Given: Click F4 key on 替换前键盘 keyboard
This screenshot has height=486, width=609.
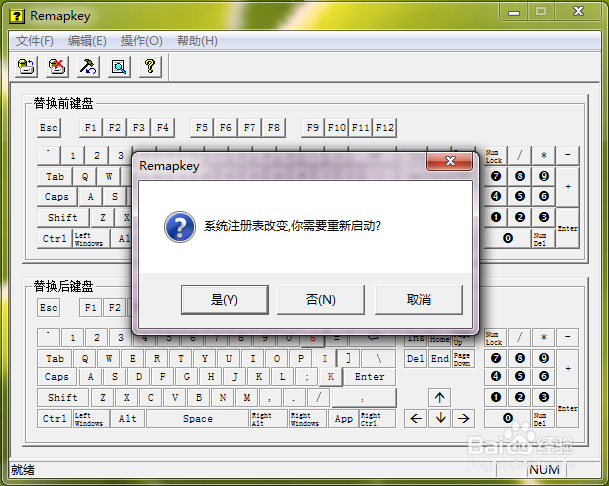Looking at the screenshot, I should click(163, 128).
